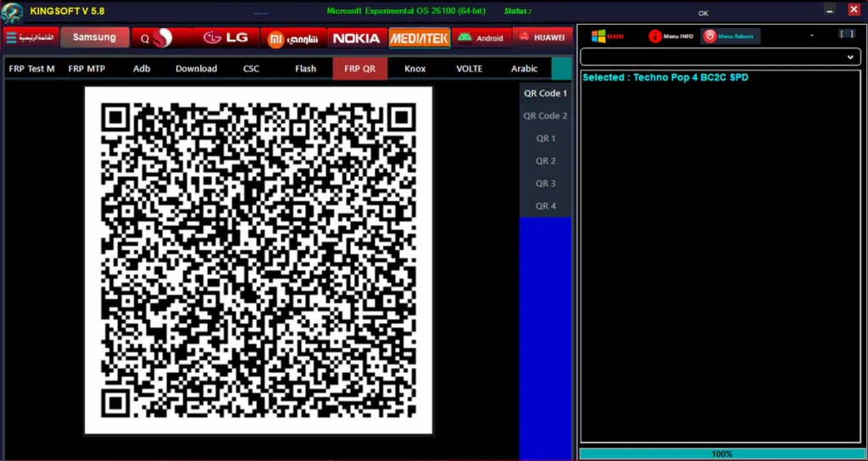This screenshot has width=868, height=461.
Task: Show the QR 3 code
Action: 546,184
